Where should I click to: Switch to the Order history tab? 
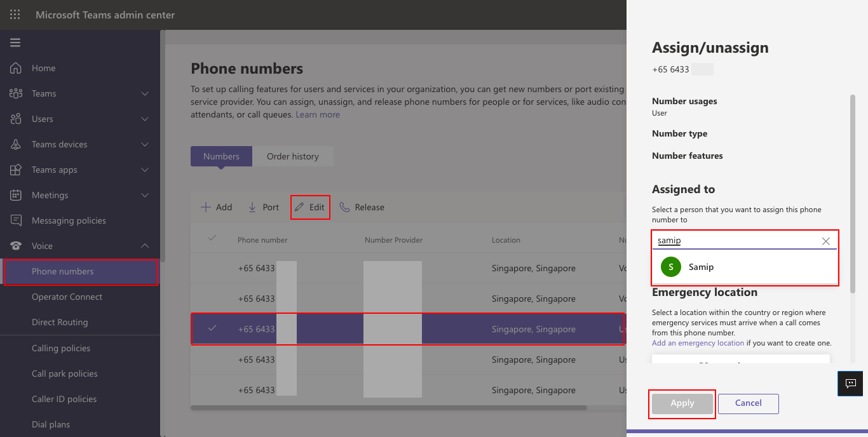(x=293, y=156)
